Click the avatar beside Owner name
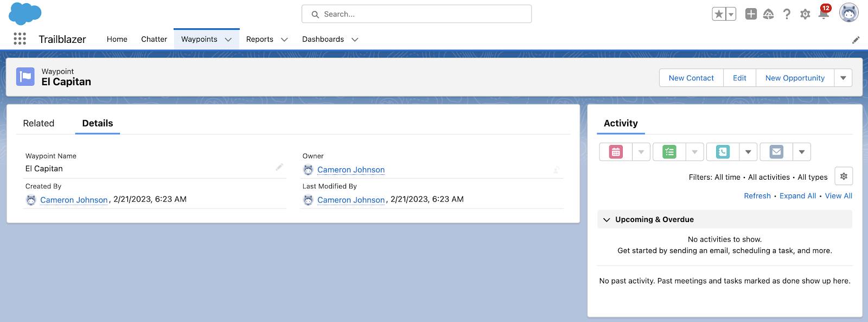Screen dimensions: 868x322 (308, 170)
